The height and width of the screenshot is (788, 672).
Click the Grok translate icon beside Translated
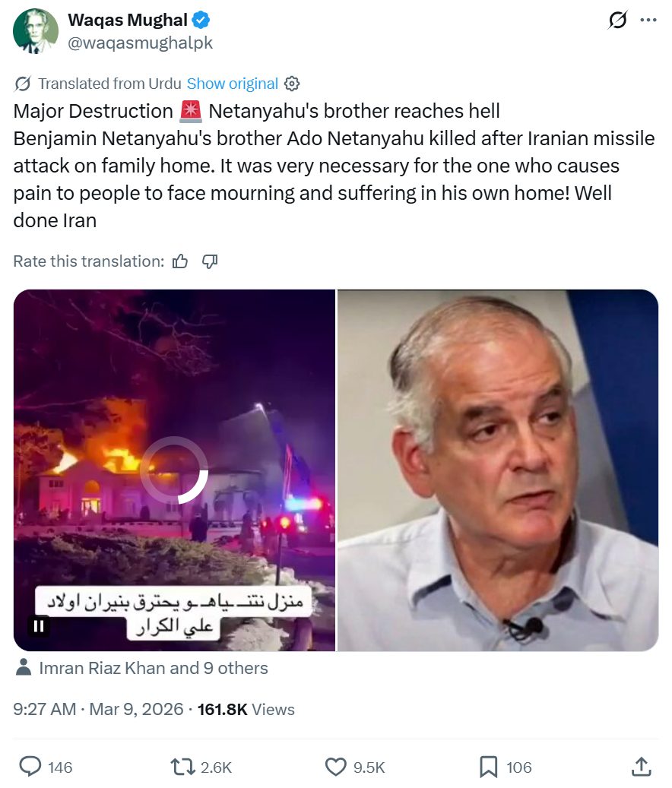(x=22, y=84)
